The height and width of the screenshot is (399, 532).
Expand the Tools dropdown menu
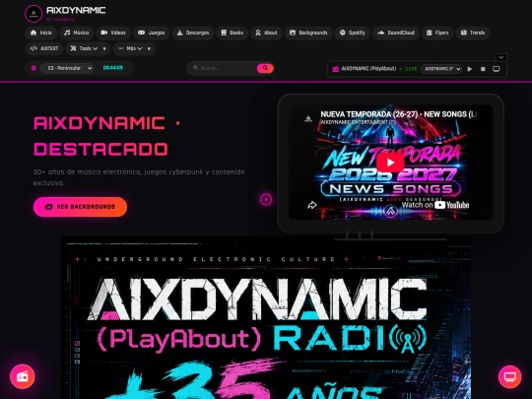coord(85,48)
